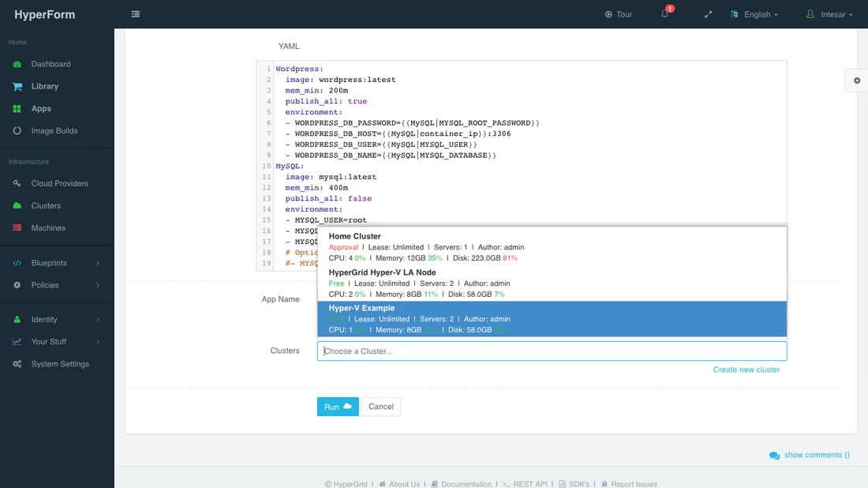The height and width of the screenshot is (488, 868).
Task: Open REST API footer link
Action: (x=529, y=484)
